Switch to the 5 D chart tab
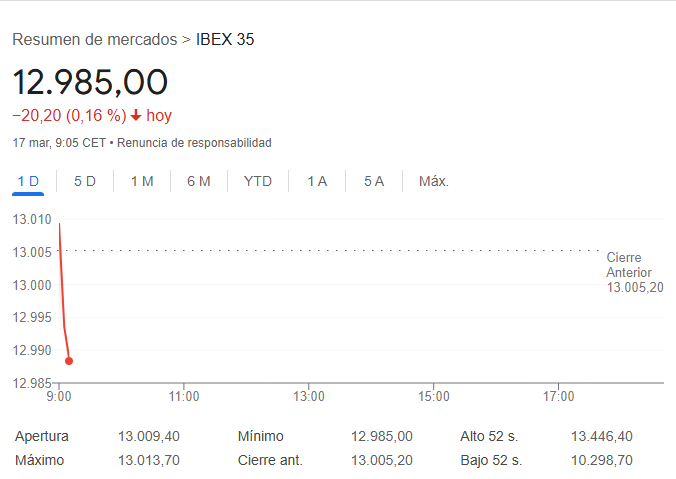The width and height of the screenshot is (676, 479). point(85,181)
